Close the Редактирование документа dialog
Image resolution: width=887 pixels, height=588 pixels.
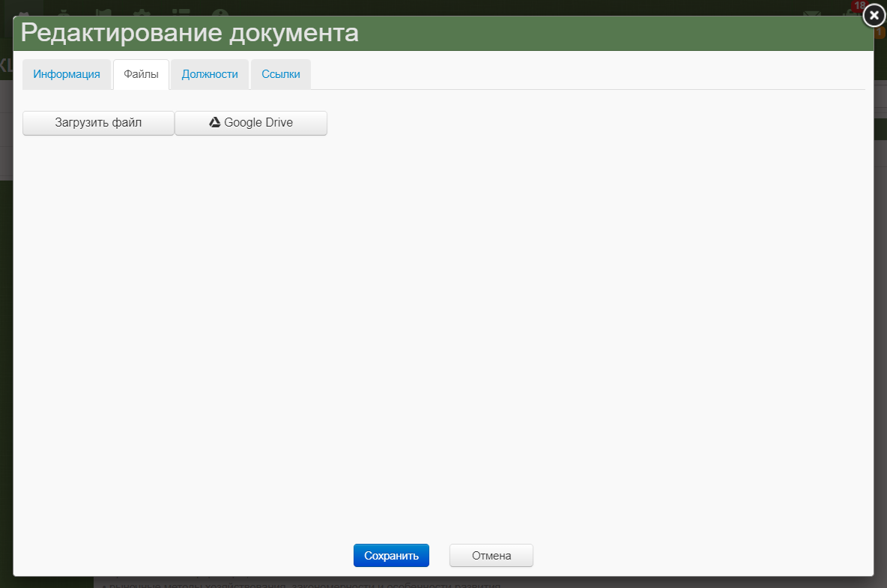(874, 15)
